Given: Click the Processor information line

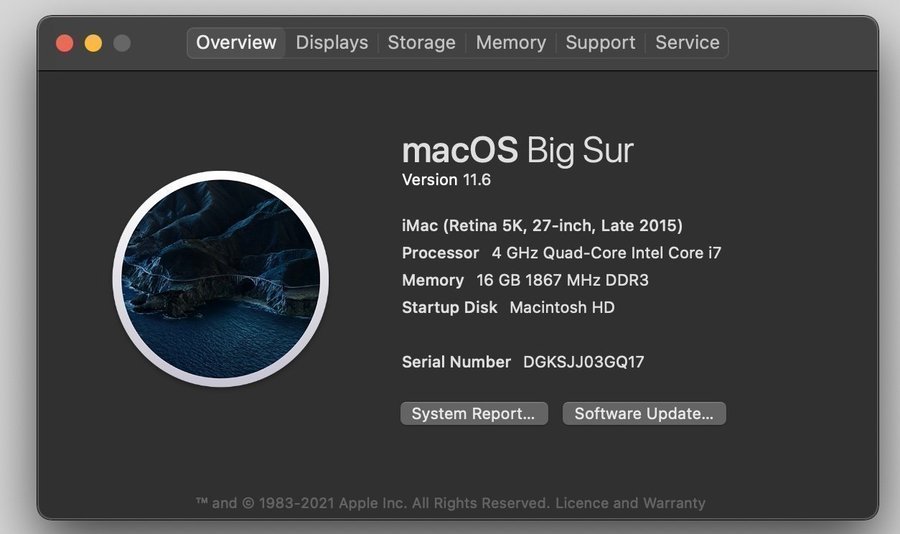Looking at the screenshot, I should (x=561, y=253).
